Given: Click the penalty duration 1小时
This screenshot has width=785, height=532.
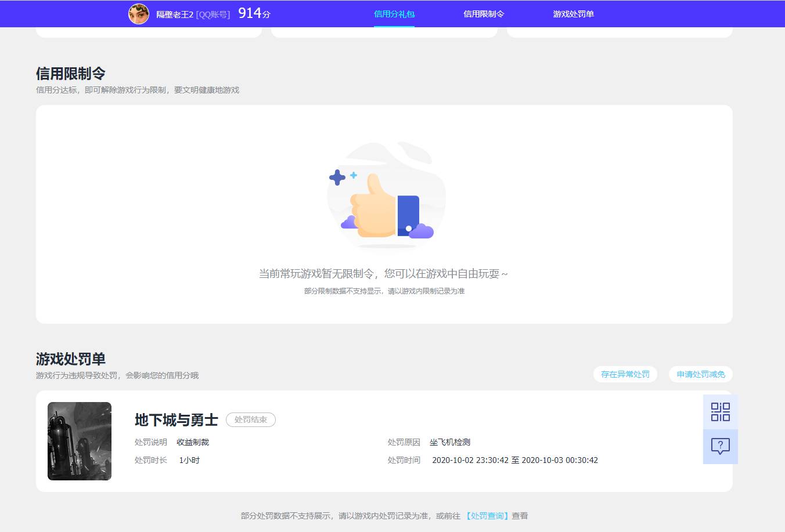Looking at the screenshot, I should [x=190, y=459].
